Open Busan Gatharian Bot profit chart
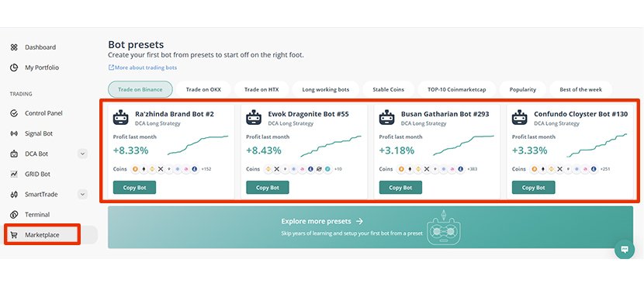 463,145
